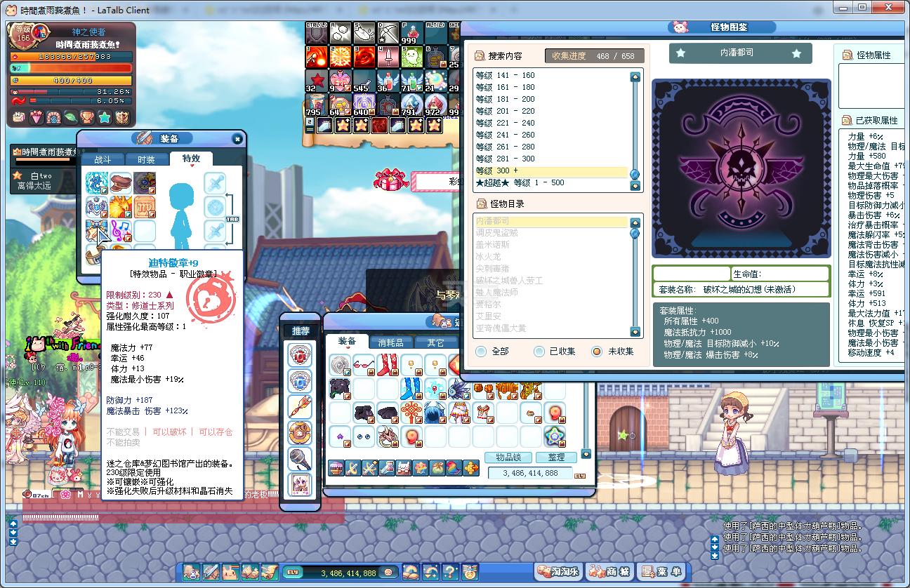Screen dimensions: 910x588
Task: Click the 整理 sort button
Action: click(x=556, y=457)
